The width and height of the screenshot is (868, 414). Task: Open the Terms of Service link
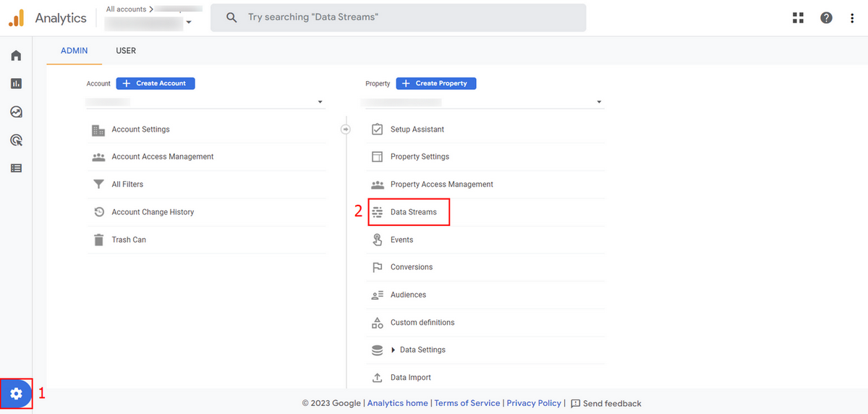point(467,403)
